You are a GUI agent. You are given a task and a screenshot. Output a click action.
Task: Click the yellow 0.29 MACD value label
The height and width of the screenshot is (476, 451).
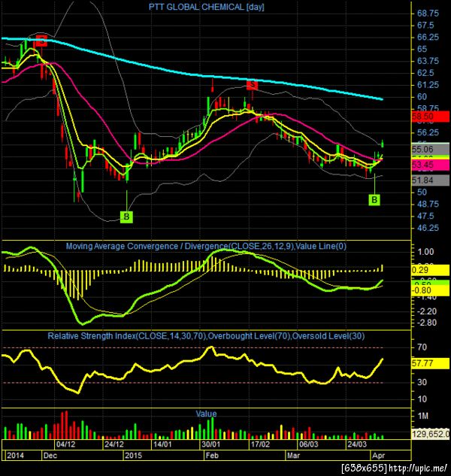coord(431,270)
